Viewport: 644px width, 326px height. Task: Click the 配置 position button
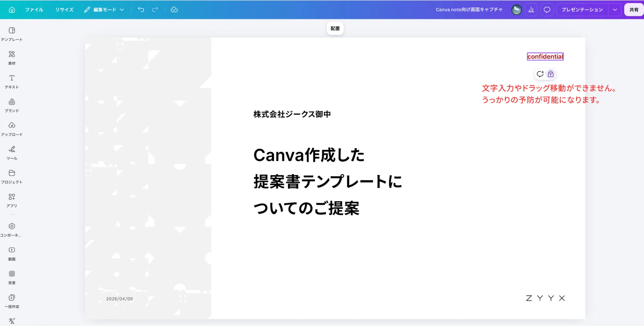[335, 29]
